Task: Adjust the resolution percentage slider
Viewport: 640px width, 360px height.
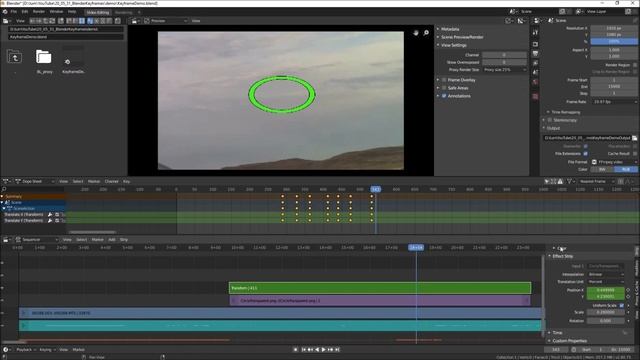Action: point(614,42)
